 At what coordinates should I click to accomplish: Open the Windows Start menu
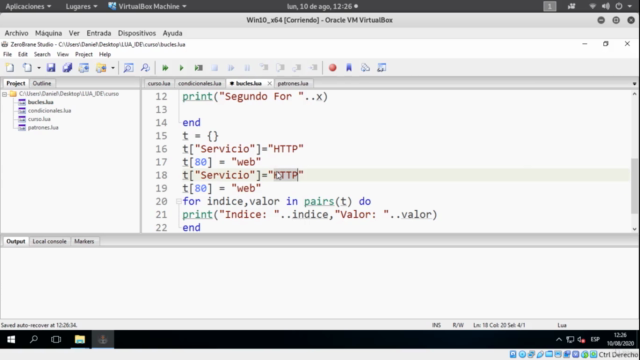(11, 340)
